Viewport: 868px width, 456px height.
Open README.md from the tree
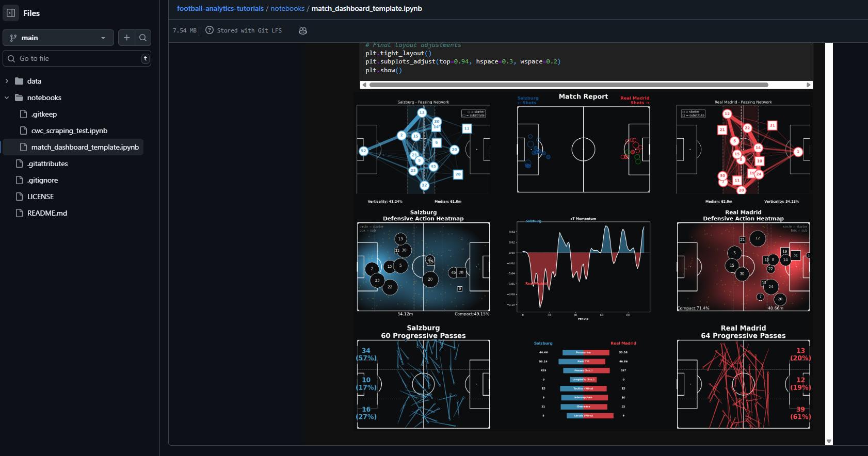click(47, 213)
